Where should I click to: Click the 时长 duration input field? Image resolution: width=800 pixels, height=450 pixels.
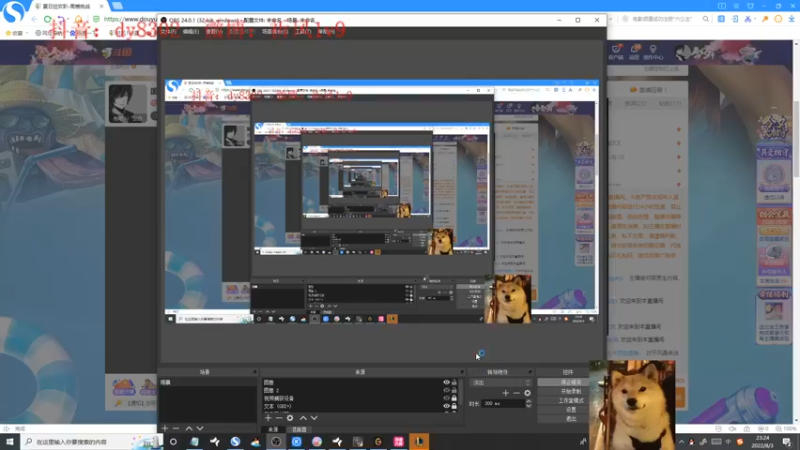pyautogui.click(x=503, y=404)
